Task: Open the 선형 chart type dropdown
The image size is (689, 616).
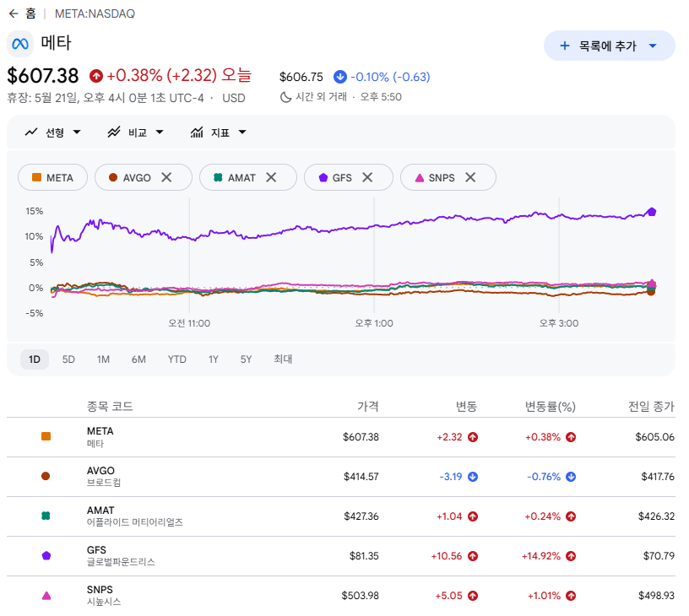Action: pyautogui.click(x=53, y=132)
